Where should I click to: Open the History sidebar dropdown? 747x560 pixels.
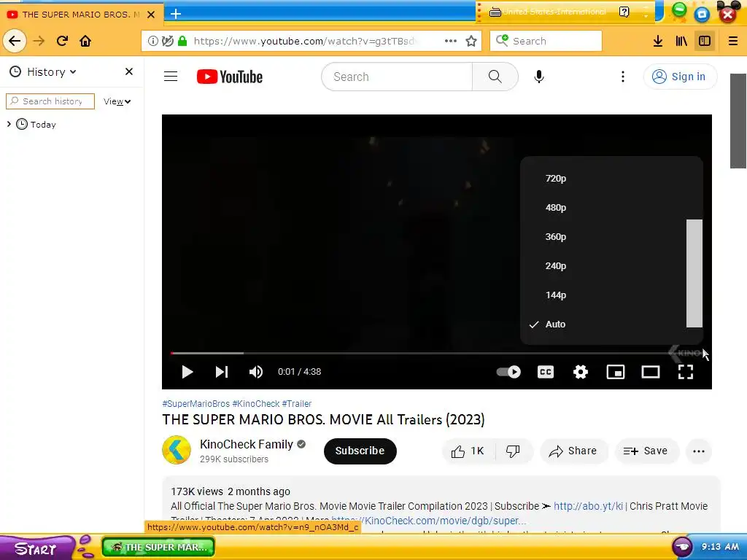pos(51,72)
